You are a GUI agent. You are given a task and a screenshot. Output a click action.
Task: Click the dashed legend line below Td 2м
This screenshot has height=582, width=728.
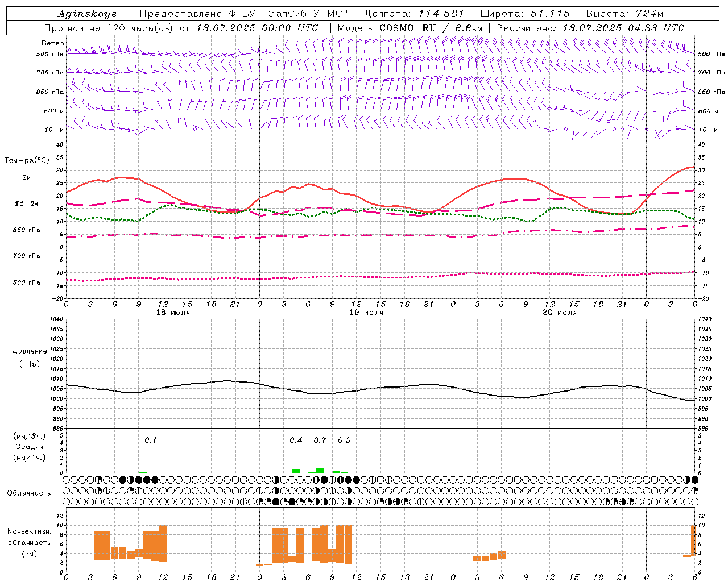click(26, 210)
